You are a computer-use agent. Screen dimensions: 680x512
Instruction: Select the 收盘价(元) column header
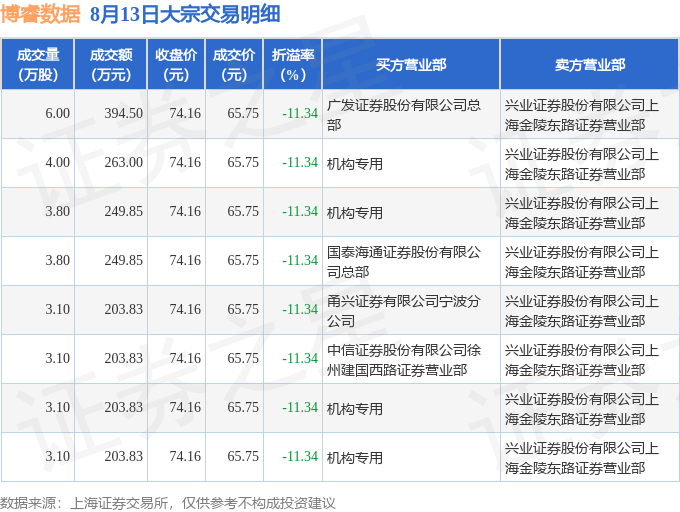[x=176, y=64]
